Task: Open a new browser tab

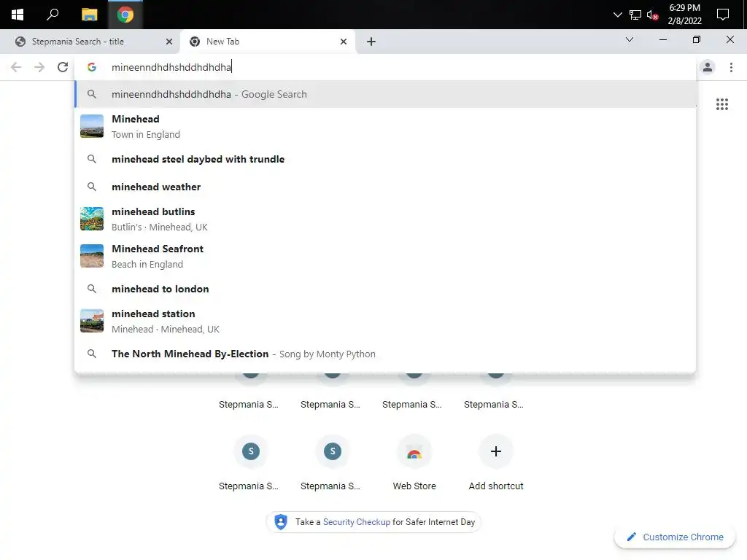Action: (x=371, y=42)
